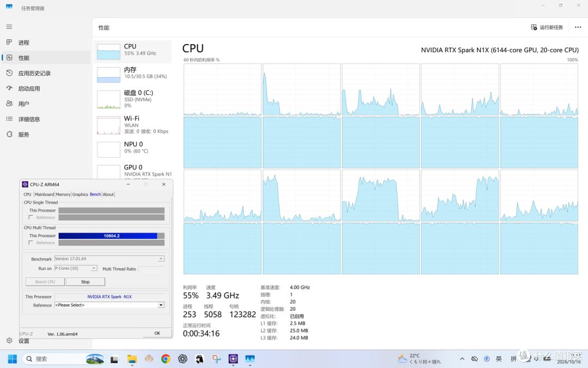Click 运行新任务 to run a new task
The height and width of the screenshot is (368, 588).
[547, 27]
